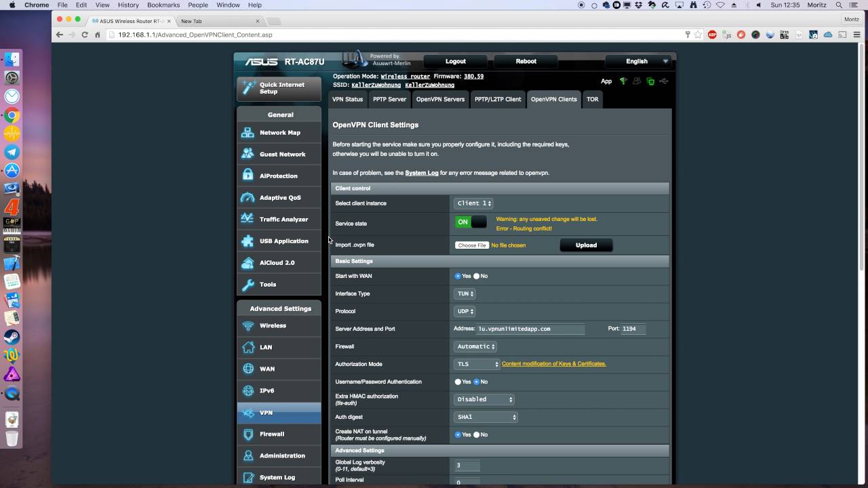Click the Port 1194 field

coord(633,329)
